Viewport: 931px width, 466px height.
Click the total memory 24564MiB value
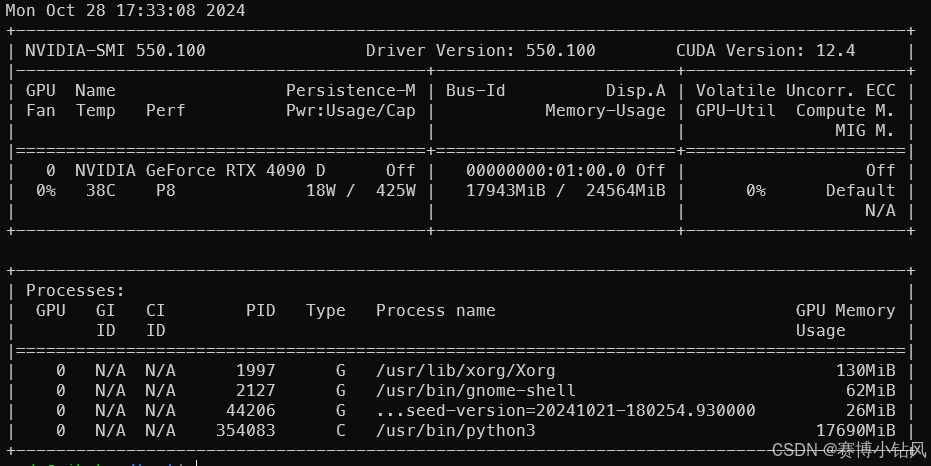(x=625, y=191)
